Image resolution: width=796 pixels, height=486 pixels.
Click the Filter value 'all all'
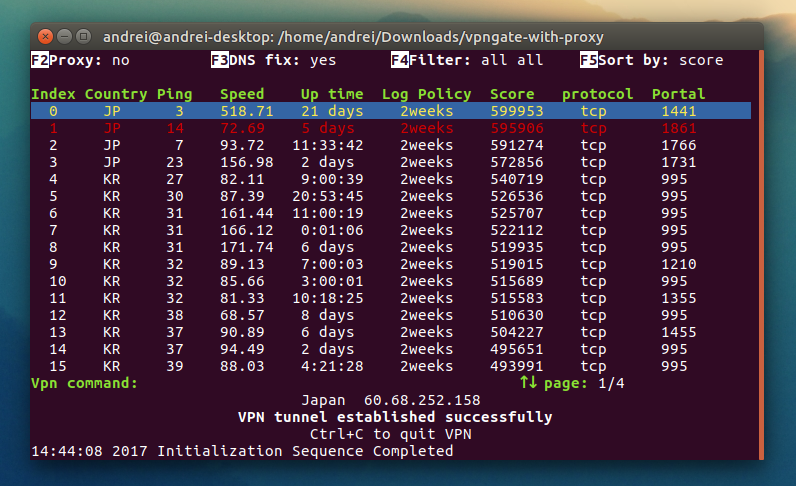pos(512,60)
